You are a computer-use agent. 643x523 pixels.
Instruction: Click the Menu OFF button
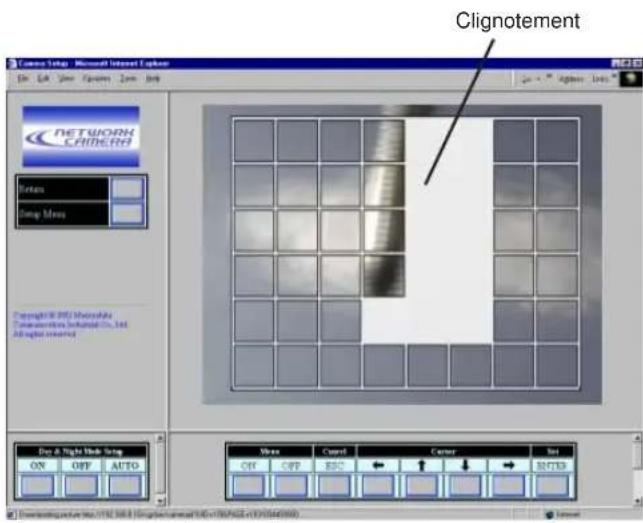[x=290, y=485]
